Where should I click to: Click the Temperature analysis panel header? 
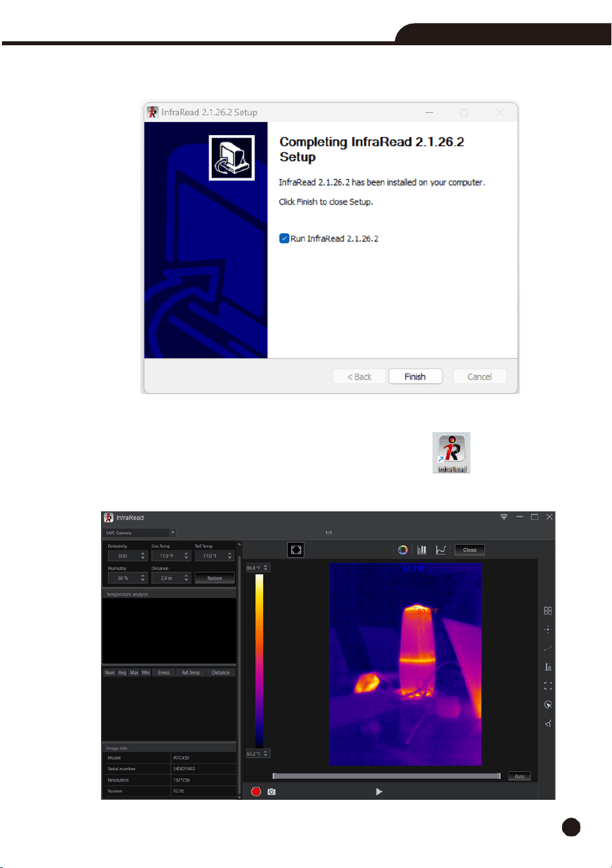coord(169,594)
